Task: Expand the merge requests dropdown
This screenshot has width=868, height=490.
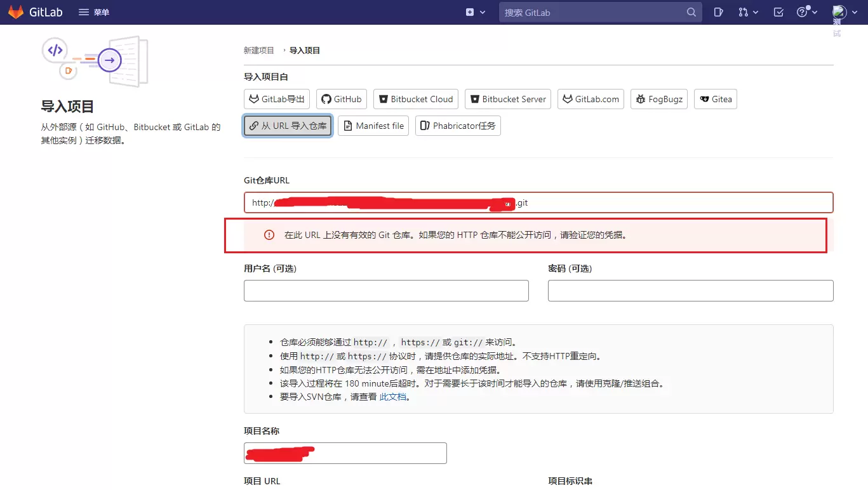Action: (748, 12)
